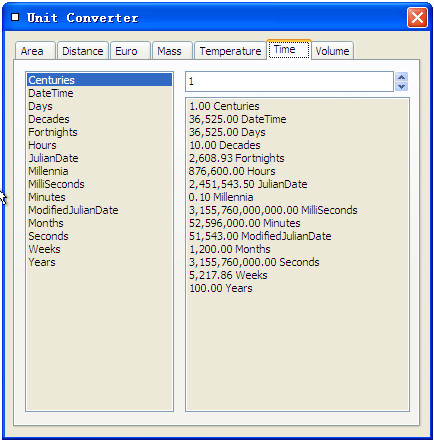This screenshot has width=434, height=442.
Task: Click the 2,608.93 Fortnights result
Action: (x=237, y=158)
